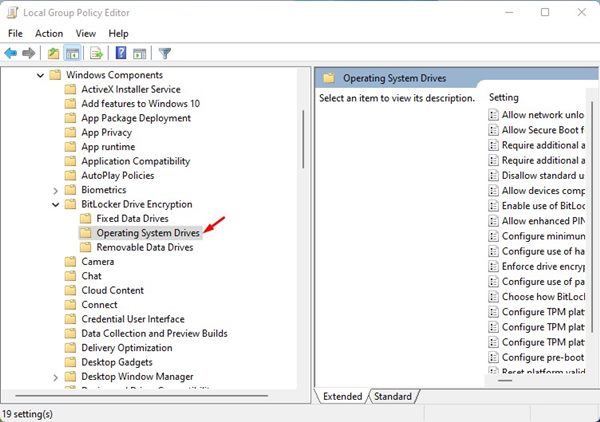Select App Package Deployment folder
The width and height of the screenshot is (600, 422).
(136, 118)
